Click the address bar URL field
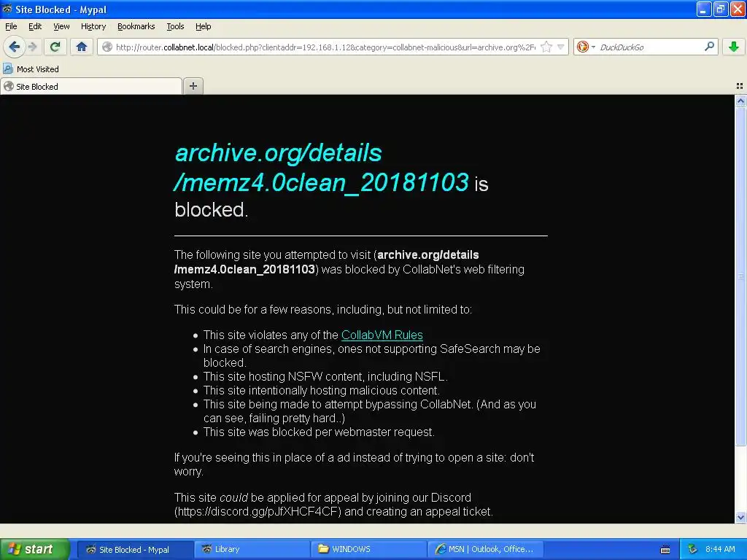The height and width of the screenshot is (560, 747). pyautogui.click(x=325, y=47)
